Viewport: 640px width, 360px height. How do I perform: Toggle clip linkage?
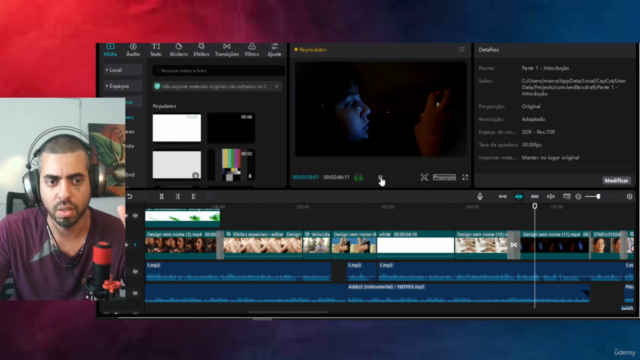(534, 196)
